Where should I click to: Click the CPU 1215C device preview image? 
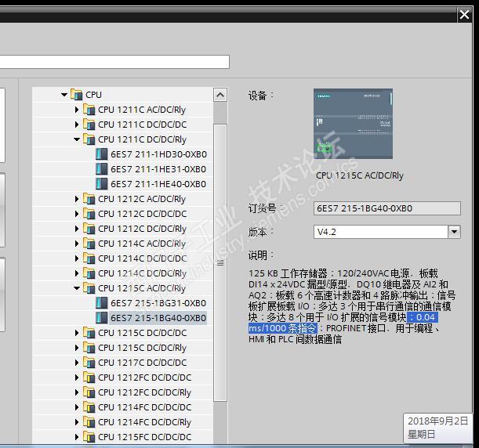click(x=353, y=124)
